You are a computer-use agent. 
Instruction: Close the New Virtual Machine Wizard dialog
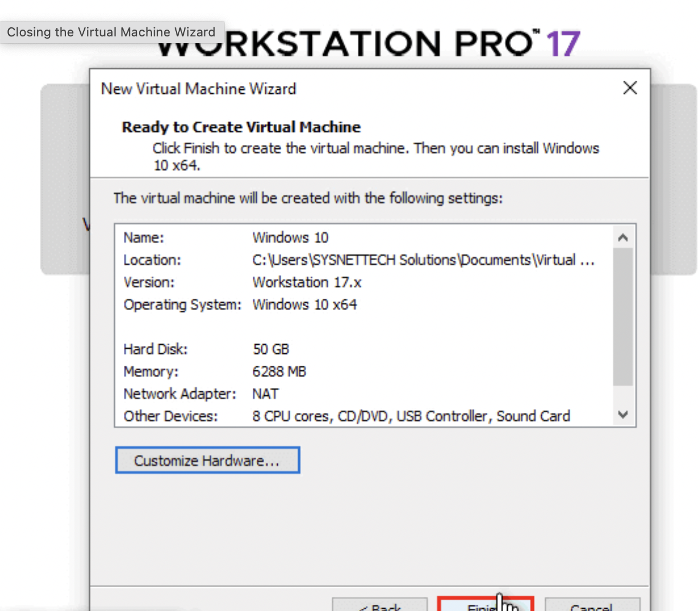pos(630,88)
